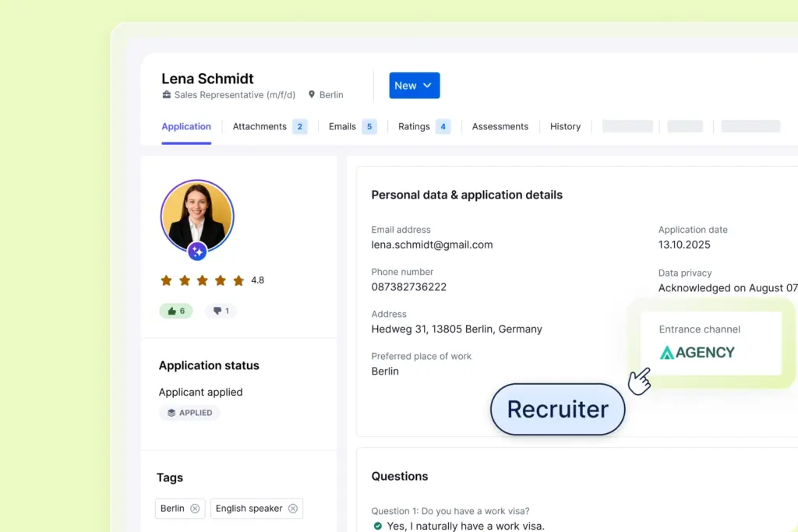Viewport: 798px width, 532px height.
Task: Click the thumbs down rating count
Action: click(x=221, y=311)
